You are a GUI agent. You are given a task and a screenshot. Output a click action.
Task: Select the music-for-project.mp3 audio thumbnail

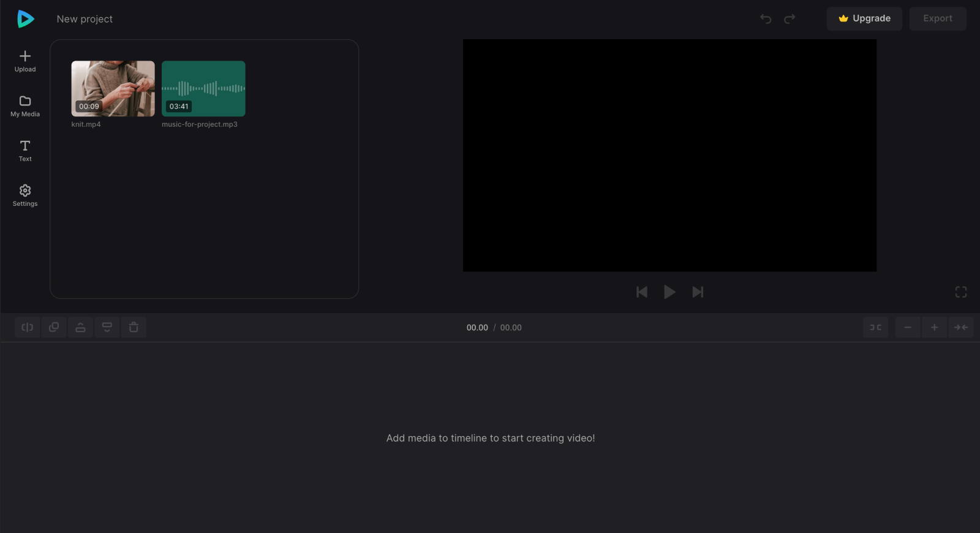[203, 88]
